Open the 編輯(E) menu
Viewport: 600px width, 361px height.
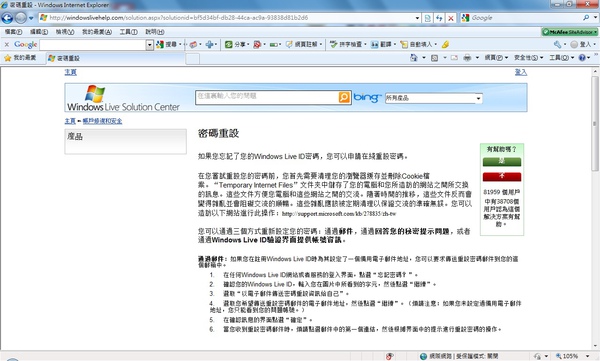pos(39,32)
